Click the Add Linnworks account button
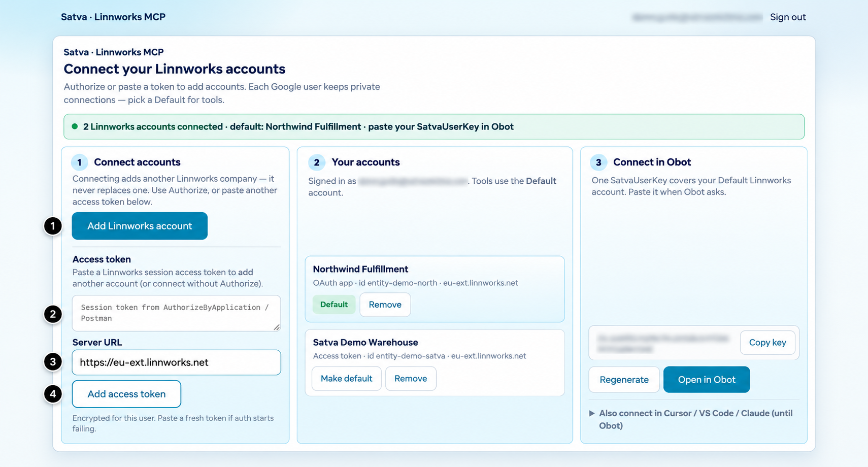 pos(140,226)
